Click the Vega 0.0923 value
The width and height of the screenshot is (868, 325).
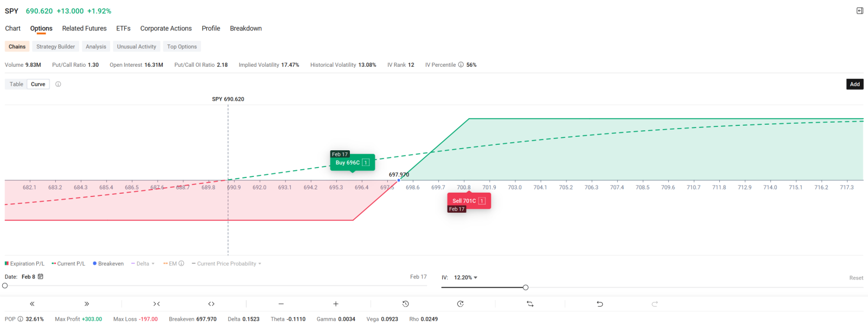click(x=390, y=319)
